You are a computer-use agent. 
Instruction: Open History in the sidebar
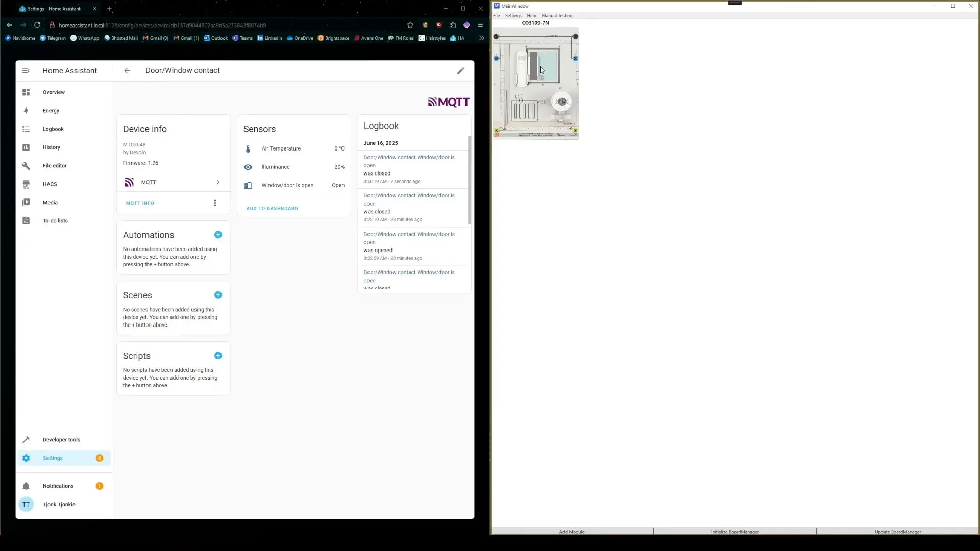(64, 147)
